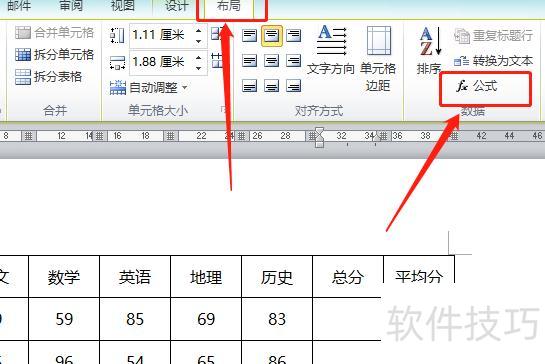
Task: Click Convert to Text (转换为文本)
Action: [494, 61]
